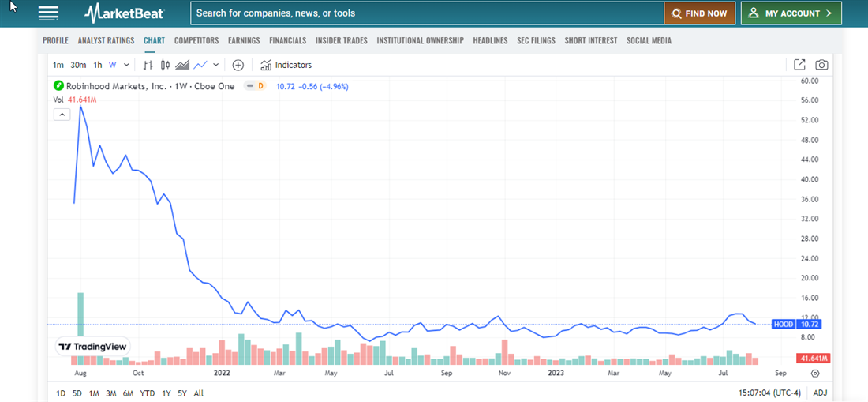Take a chart snapshot with camera icon
The width and height of the screenshot is (868, 402).
(x=821, y=65)
